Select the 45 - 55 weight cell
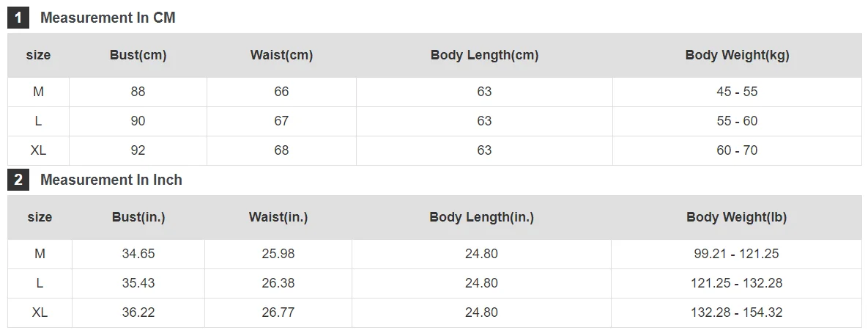 pyautogui.click(x=737, y=92)
